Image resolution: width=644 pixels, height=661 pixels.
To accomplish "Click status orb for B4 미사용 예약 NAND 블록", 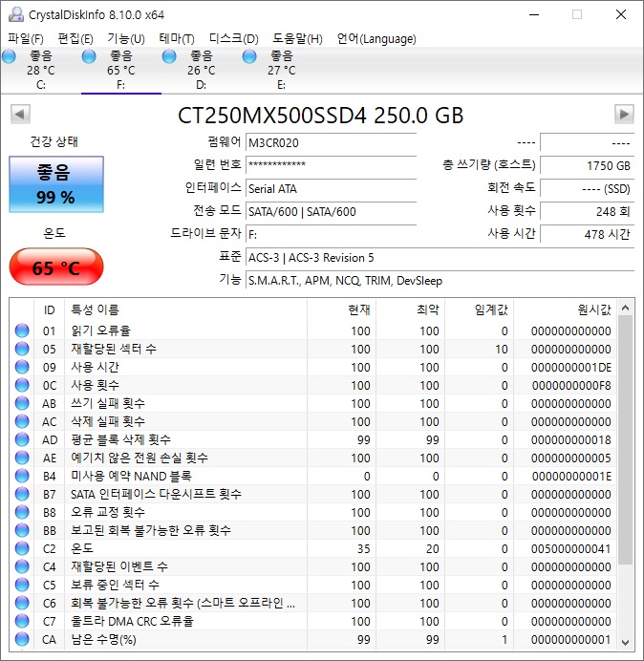I will (x=22, y=476).
